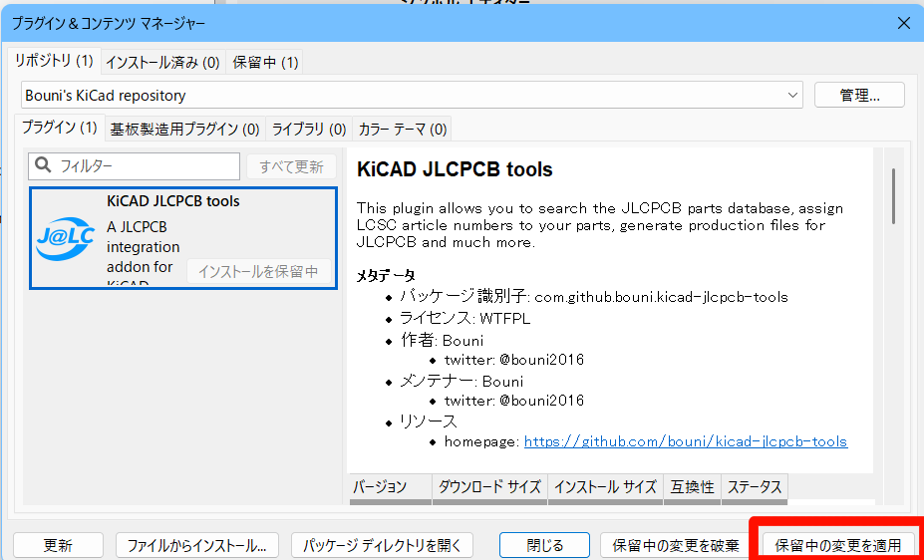Viewport: 924px width, 560px height.
Task: Select the プラグイン (1) sub-tab
Action: tap(60, 128)
